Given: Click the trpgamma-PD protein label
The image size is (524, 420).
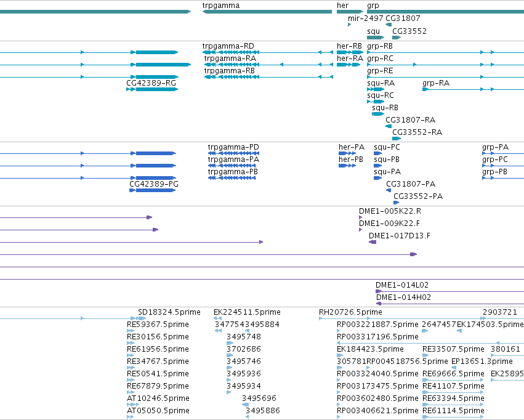Looking at the screenshot, I should [x=233, y=147].
